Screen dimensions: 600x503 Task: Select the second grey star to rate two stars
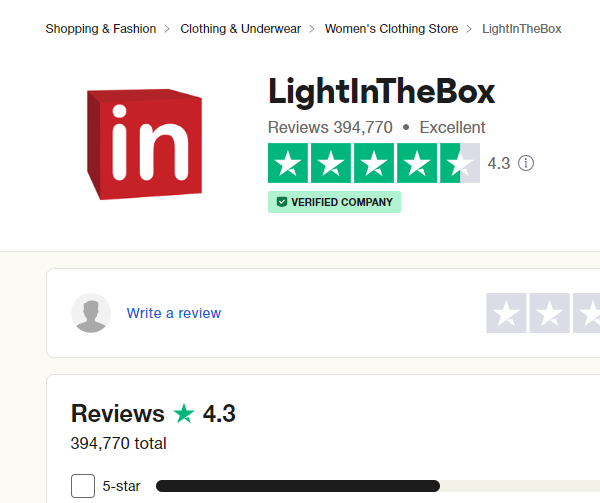549,313
